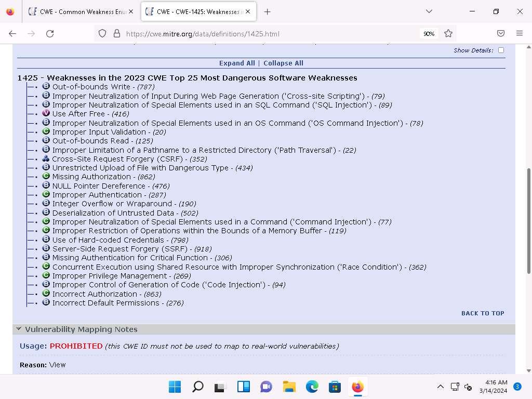Image resolution: width=532 pixels, height=399 pixels.
Task: Enable the Show Details checkbox
Action: pos(501,50)
